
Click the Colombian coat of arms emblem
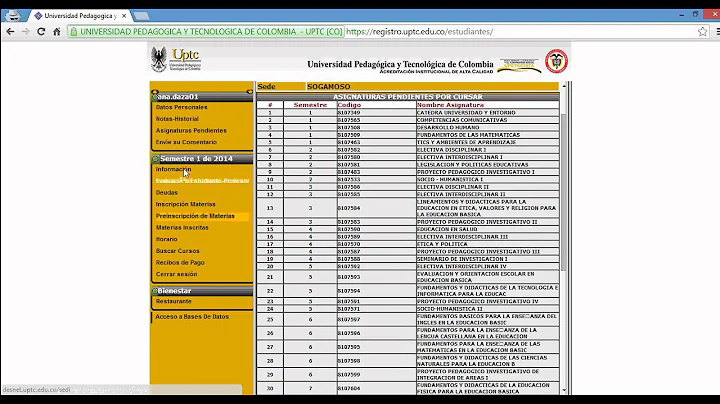(557, 61)
